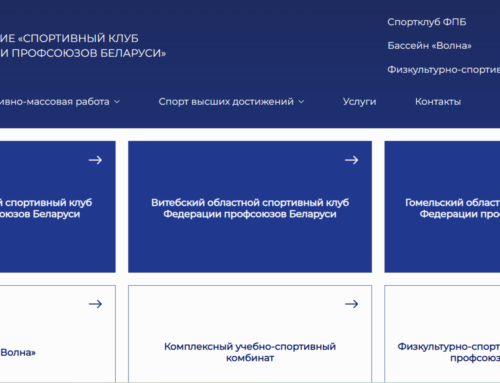Click arrow icon on Комплексный учебно-спортивный комбинат card
Screen dimensions: 500x383
(x=351, y=304)
